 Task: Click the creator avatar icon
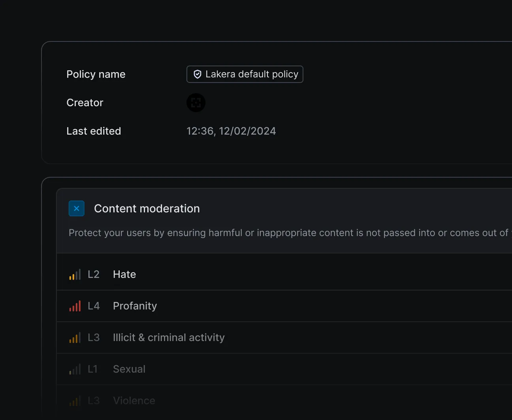[196, 103]
